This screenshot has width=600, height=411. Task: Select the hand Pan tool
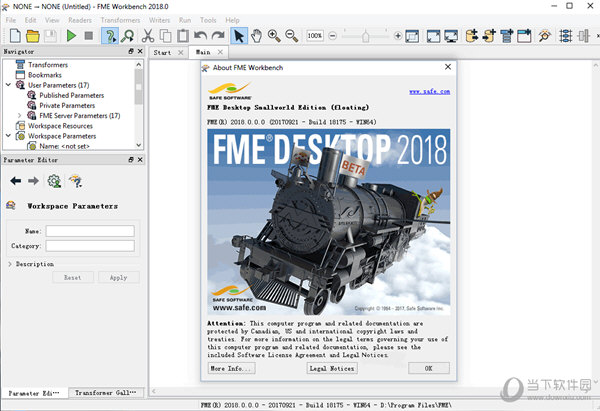(256, 36)
